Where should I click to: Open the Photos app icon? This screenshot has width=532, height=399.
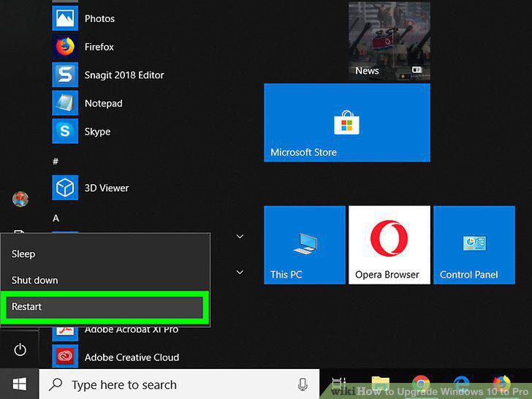pos(65,18)
